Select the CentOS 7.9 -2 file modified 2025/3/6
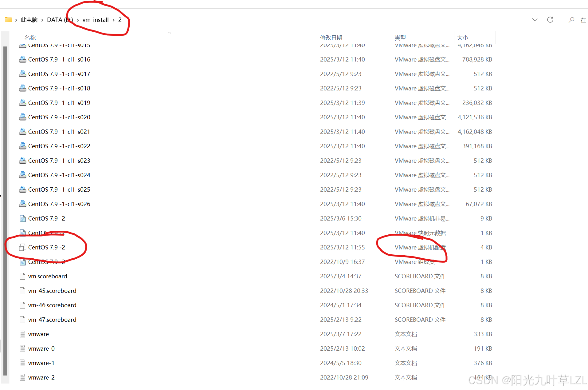Viewport: 588px width, 390px height. (x=47, y=218)
